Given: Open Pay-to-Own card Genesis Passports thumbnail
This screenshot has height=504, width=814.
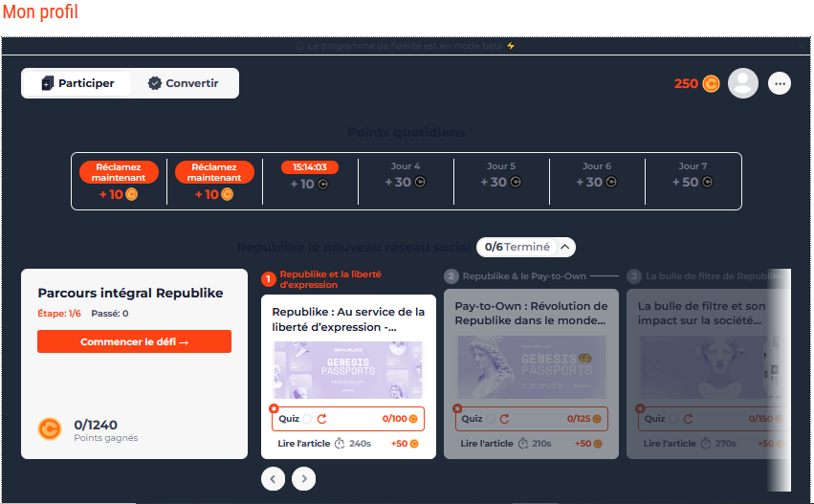Looking at the screenshot, I should [x=531, y=367].
